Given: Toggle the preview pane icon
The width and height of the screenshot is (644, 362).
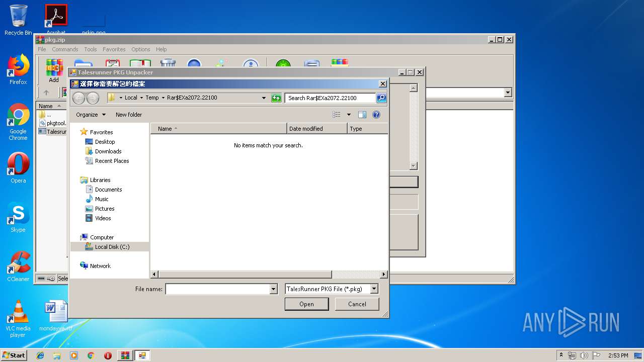Looking at the screenshot, I should [x=362, y=115].
